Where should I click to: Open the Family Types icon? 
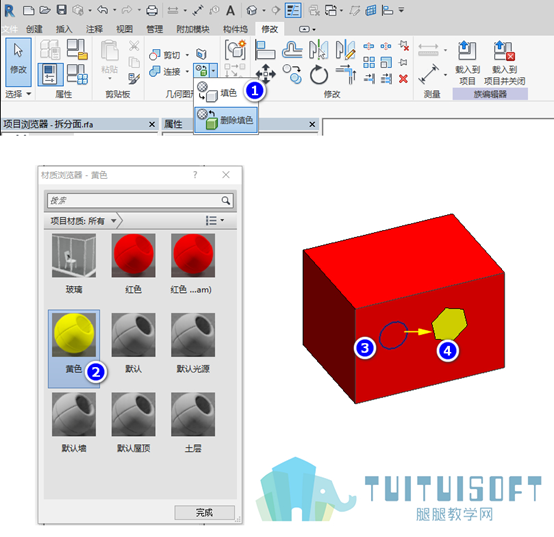point(77,74)
